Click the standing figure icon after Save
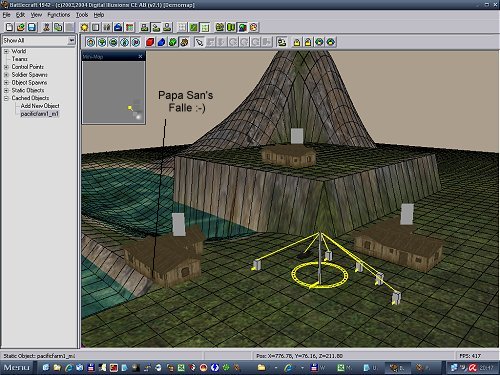Screen dimensions: 500x375 pos(47,27)
